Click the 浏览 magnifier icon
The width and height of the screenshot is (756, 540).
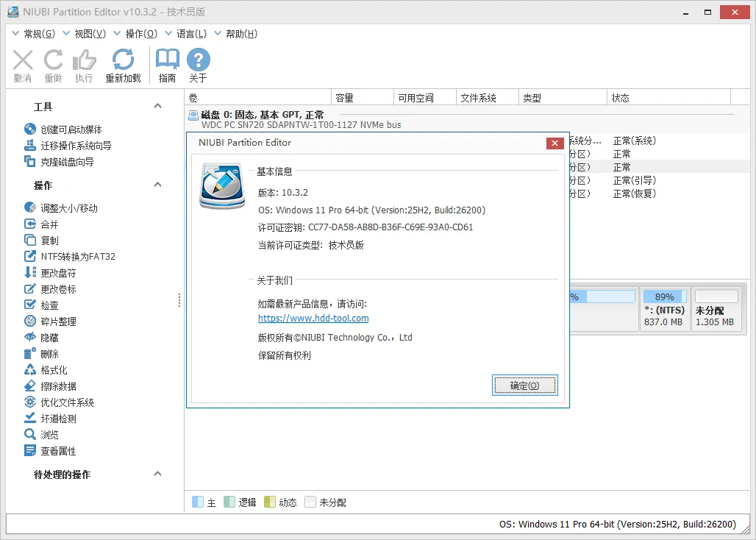(30, 434)
